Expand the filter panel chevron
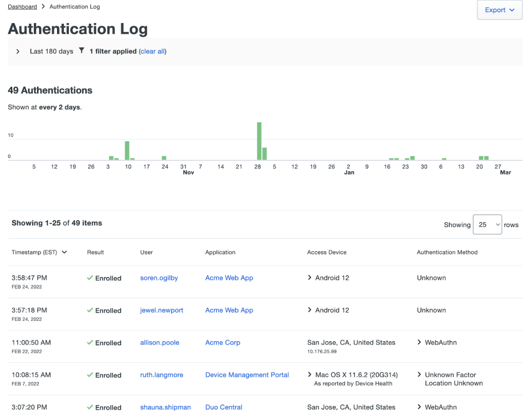Viewport: 525px width, 420px height. [17, 51]
